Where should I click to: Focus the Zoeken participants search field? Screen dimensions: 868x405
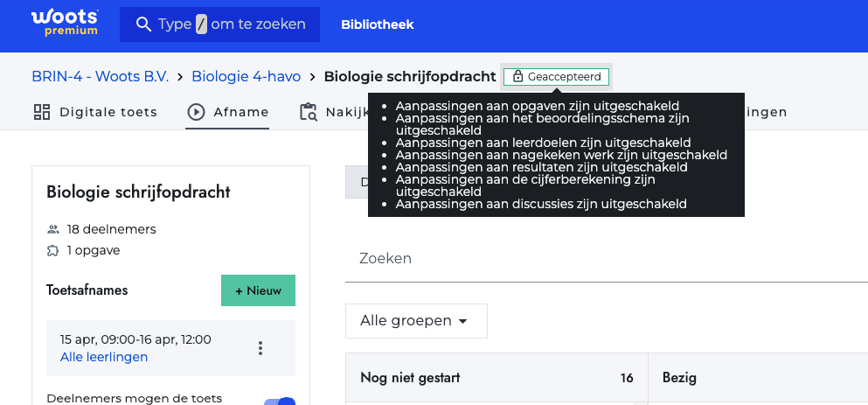tap(603, 259)
